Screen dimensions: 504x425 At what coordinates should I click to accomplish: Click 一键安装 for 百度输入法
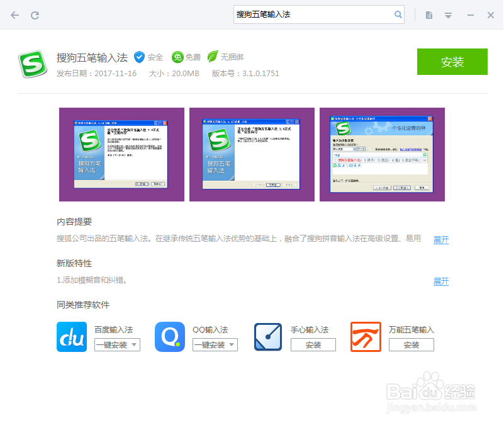[x=112, y=345]
